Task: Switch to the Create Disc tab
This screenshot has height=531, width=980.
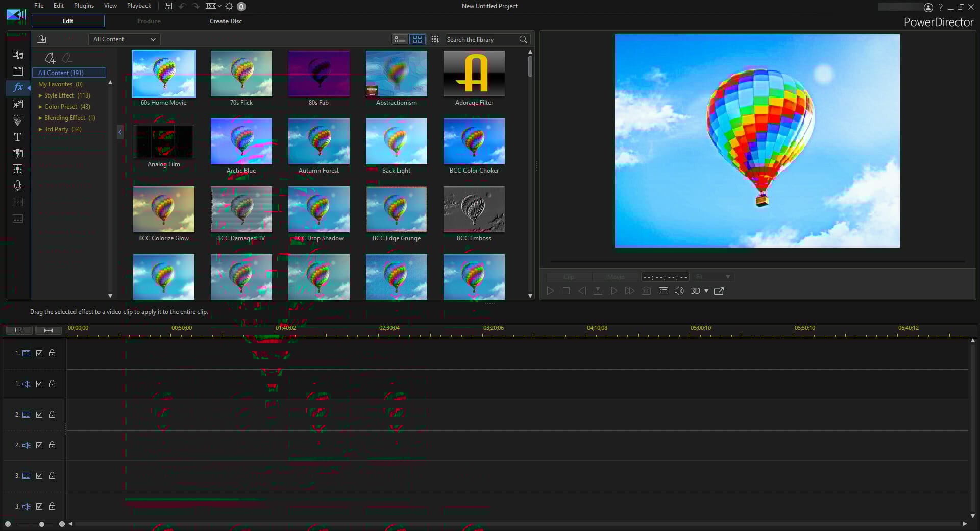Action: tap(226, 21)
